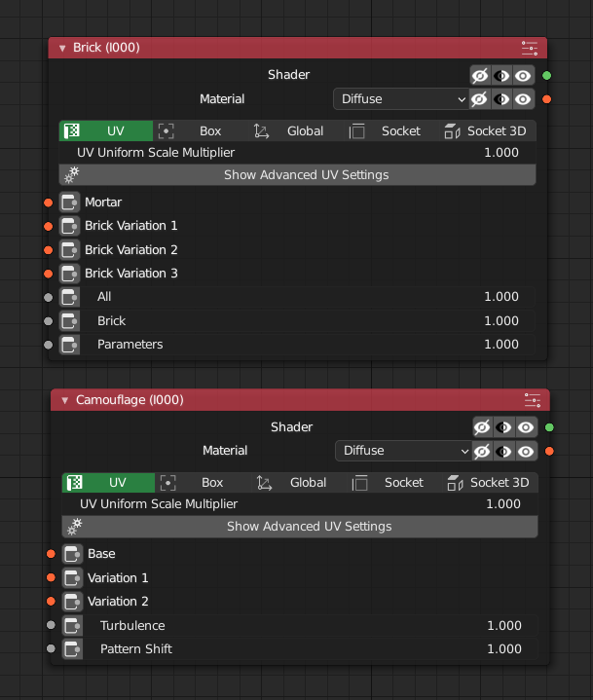This screenshot has width=593, height=700.
Task: Toggle full-eye icon on Brick Material row
Action: click(x=523, y=98)
